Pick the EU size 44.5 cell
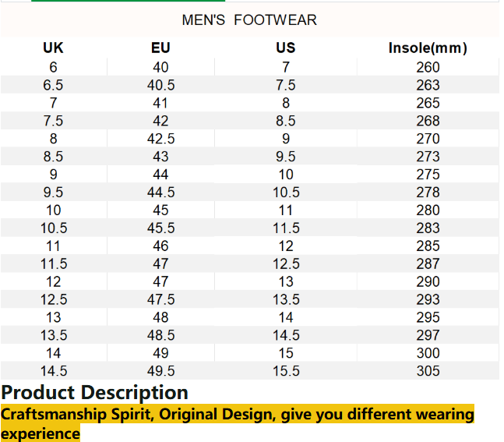This screenshot has width=504, height=442. 160,193
